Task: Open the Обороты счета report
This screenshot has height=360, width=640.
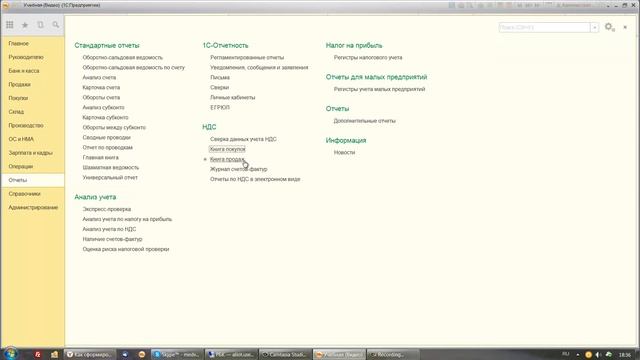Action: [x=101, y=98]
